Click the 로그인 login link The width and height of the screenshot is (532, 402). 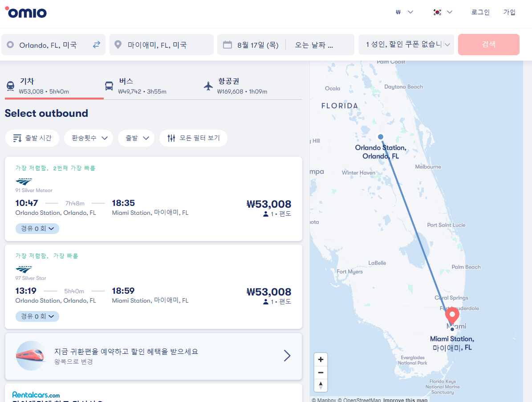[x=480, y=12]
